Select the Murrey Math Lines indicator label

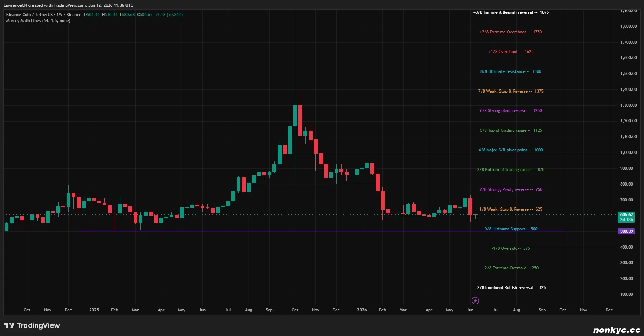[x=38, y=21]
